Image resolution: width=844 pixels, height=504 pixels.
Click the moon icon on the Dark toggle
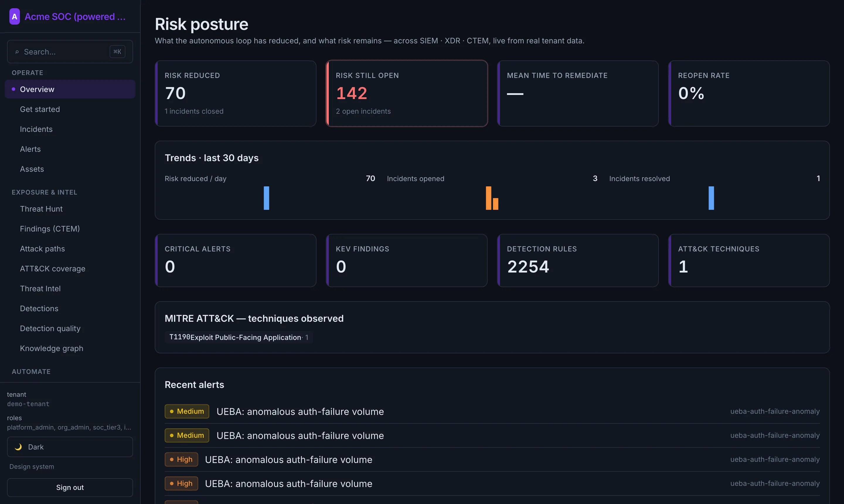pyautogui.click(x=18, y=447)
